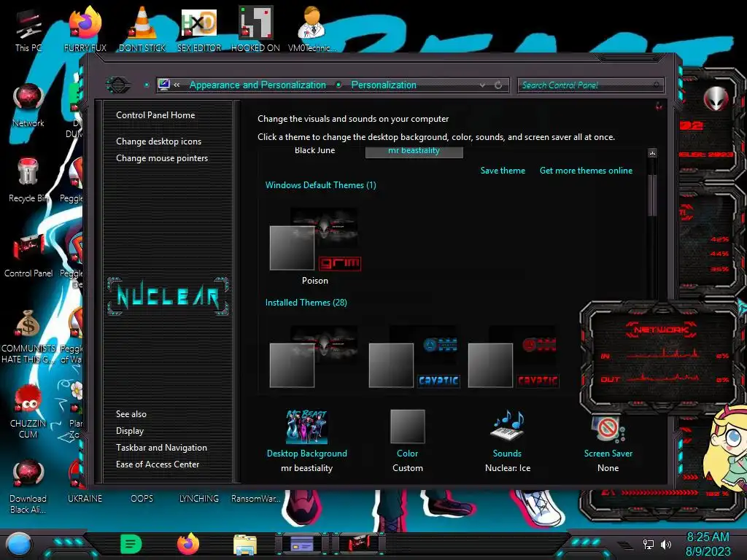Select the LYNCHING desktop item
This screenshot has height=560, width=747.
pos(199,499)
